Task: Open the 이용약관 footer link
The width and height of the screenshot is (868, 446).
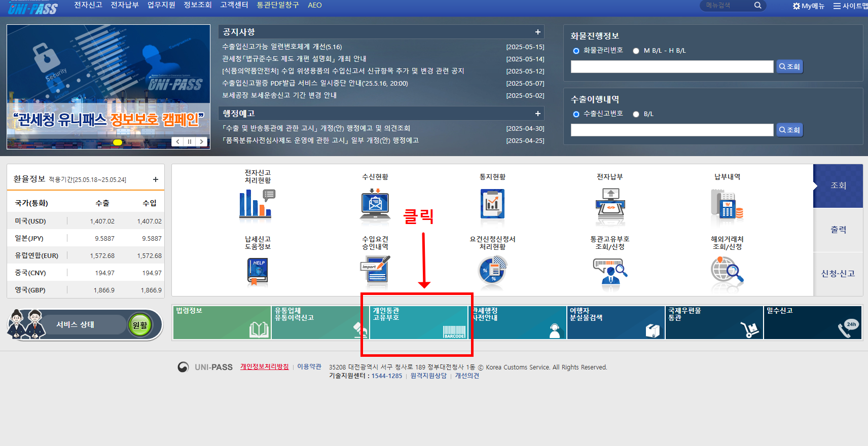Action: [309, 366]
